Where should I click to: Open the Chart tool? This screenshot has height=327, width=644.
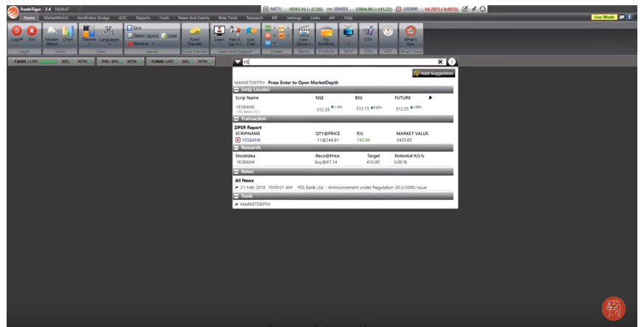coord(68,34)
